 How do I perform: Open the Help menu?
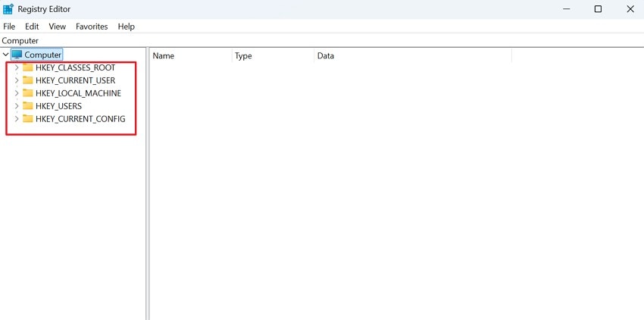126,27
